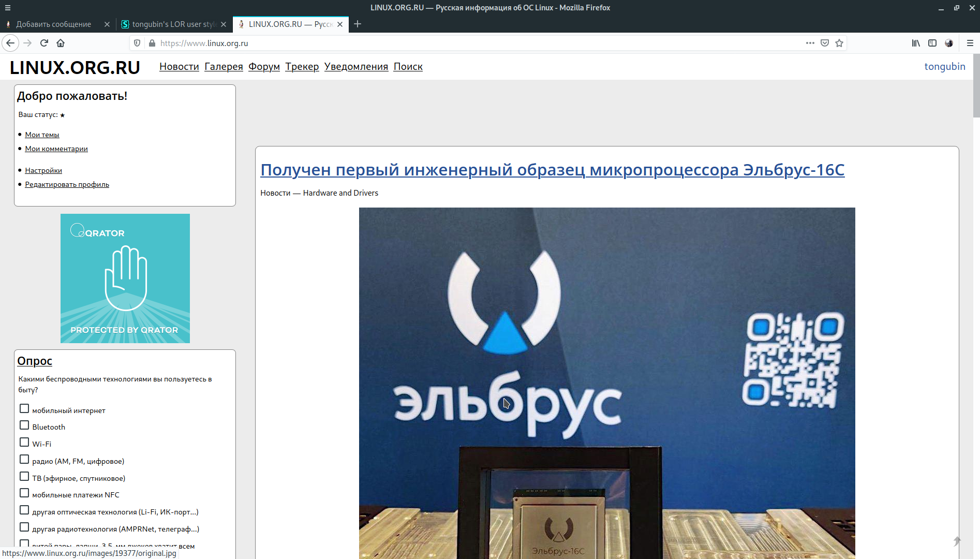Select the LINUX.ORG.RU tab
The width and height of the screenshot is (980, 559).
(291, 24)
